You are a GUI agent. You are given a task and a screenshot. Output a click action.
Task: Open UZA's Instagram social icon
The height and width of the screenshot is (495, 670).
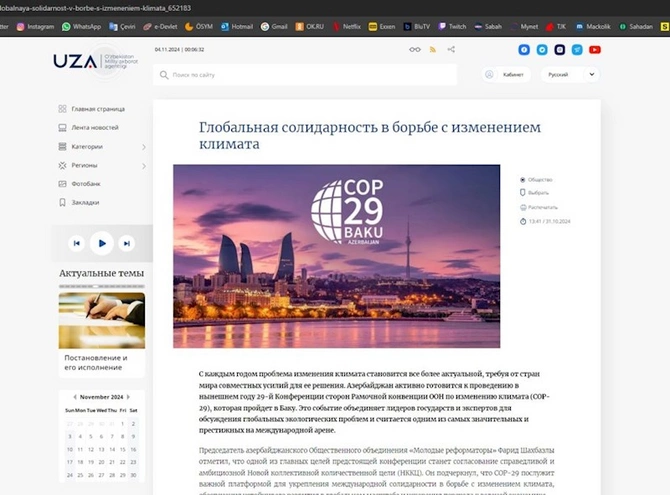click(x=559, y=50)
